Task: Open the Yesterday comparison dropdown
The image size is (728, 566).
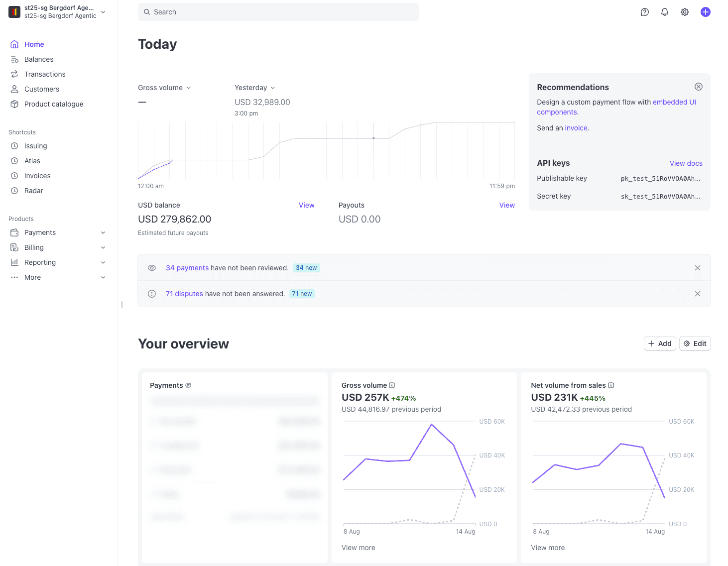Action: pyautogui.click(x=254, y=88)
